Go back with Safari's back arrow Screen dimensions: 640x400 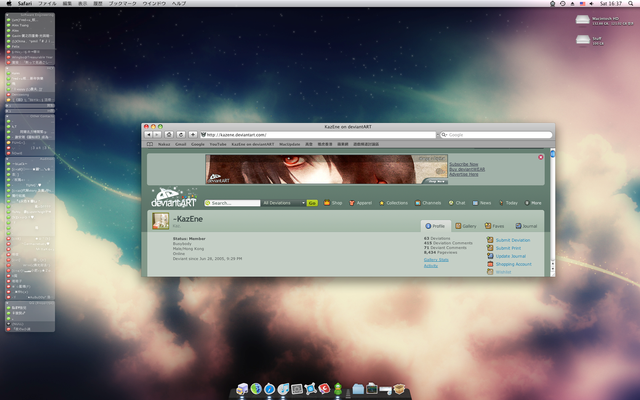point(148,135)
